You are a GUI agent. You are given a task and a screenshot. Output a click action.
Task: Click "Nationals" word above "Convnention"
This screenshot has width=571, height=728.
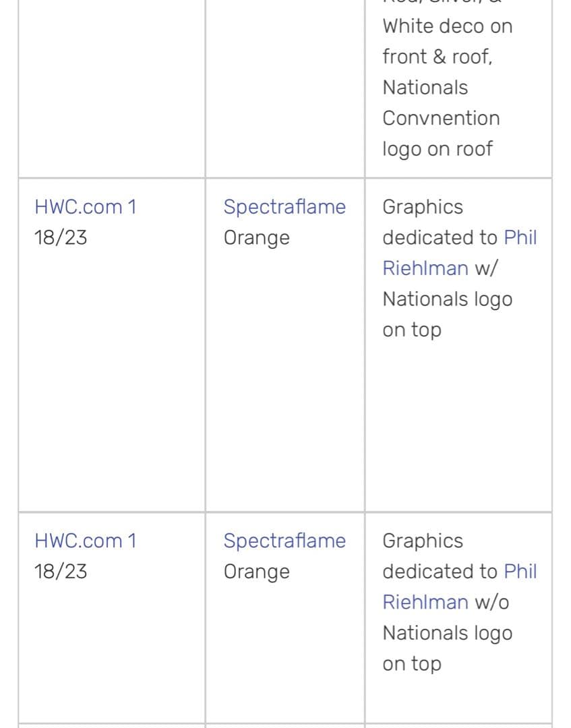pyautogui.click(x=425, y=88)
